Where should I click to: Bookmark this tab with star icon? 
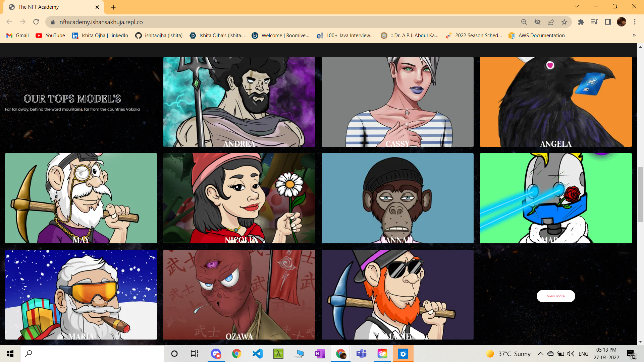(x=564, y=22)
